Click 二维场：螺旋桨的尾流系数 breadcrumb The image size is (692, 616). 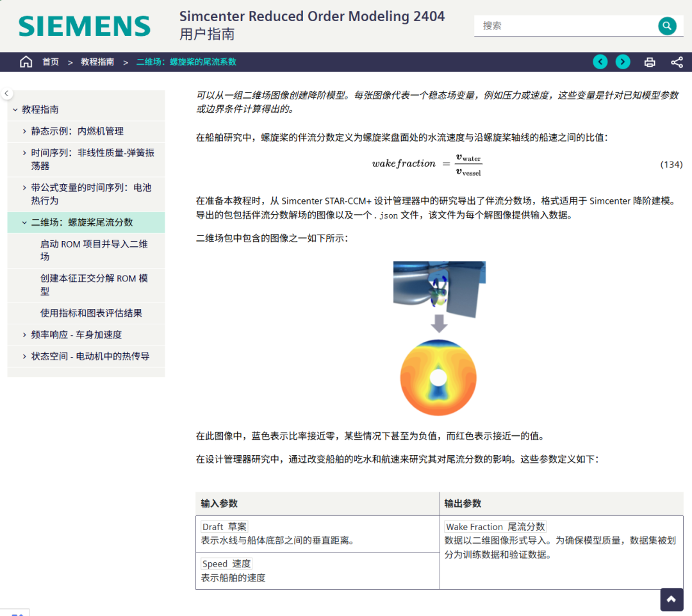point(186,62)
